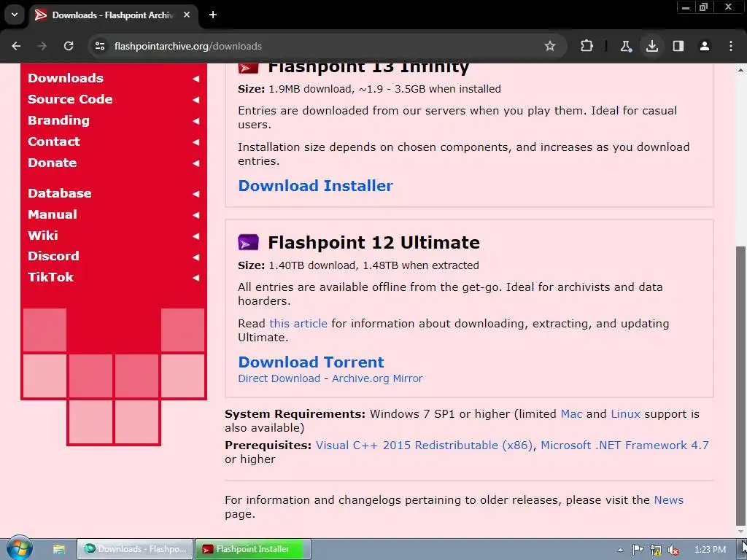This screenshot has width=747, height=560.
Task: Open the Chrome profile avatar icon
Action: tap(705, 46)
